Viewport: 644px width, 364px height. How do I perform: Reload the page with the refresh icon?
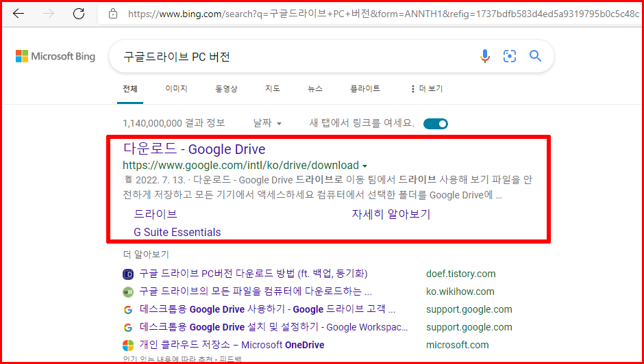coord(79,14)
